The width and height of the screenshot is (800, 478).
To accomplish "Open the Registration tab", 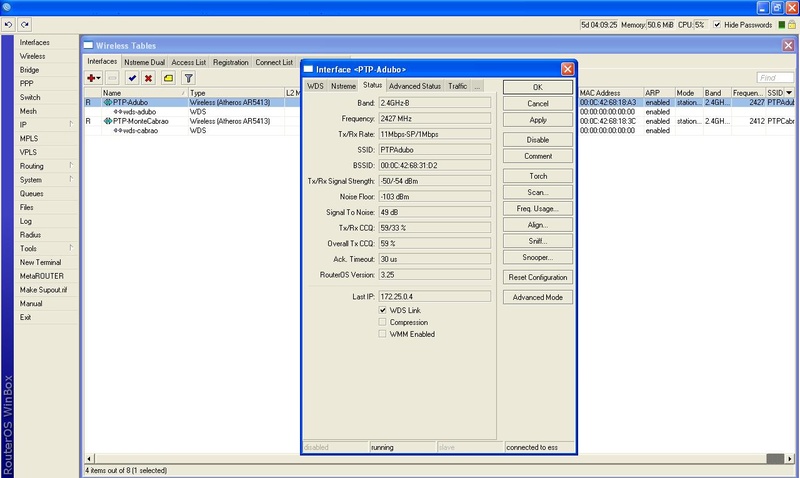I will (230, 62).
